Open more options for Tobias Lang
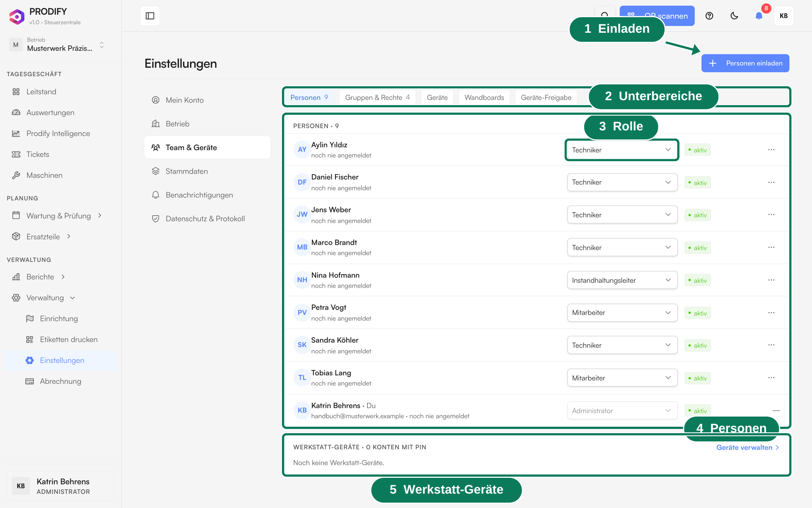 coord(771,378)
